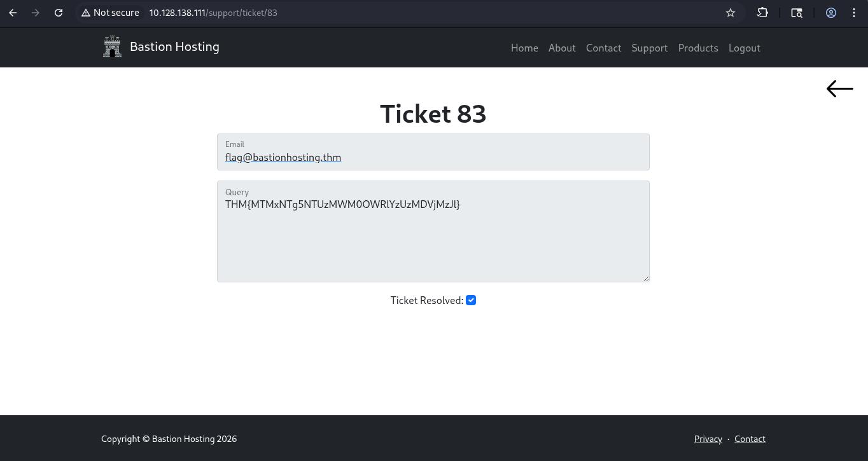Open the Privacy footer link
Screen dimensions: 868x461
pyautogui.click(x=708, y=439)
